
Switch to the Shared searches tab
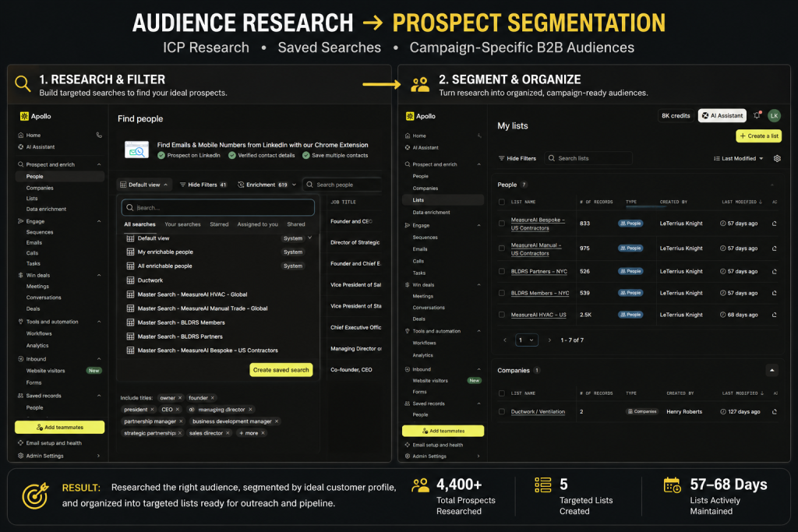click(295, 224)
